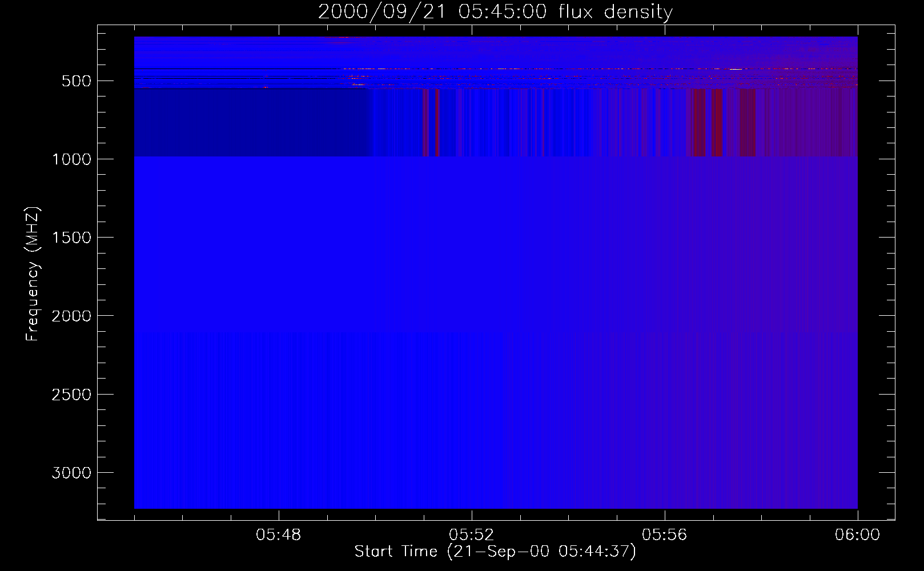Click the 06:00 time tick label
924x571 pixels.
[x=857, y=535]
